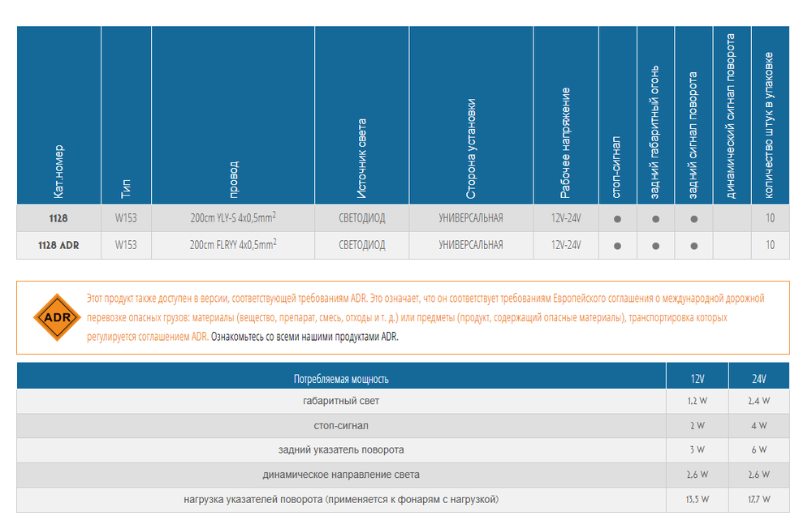This screenshot has width=812, height=529.
Task: Click 12V value '2,6 W' for динамическое направление
Action: (697, 475)
